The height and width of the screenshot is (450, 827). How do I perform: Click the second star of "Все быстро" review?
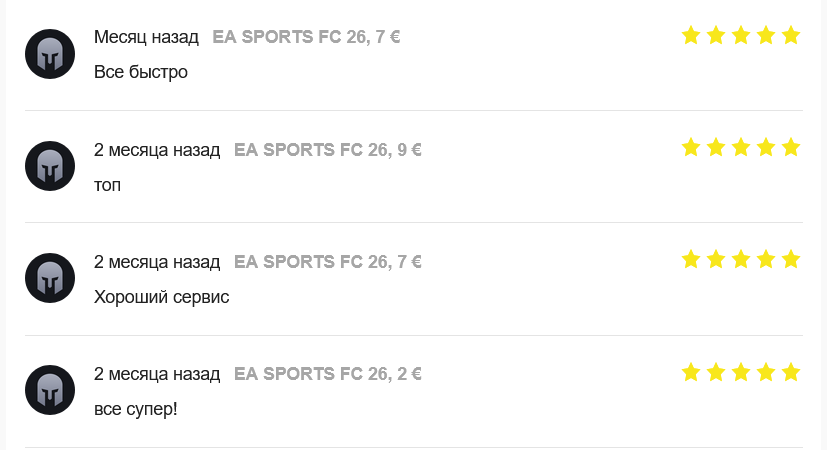click(716, 36)
